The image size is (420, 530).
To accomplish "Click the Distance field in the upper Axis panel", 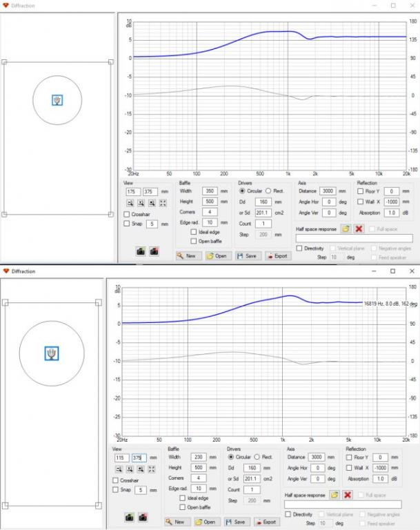I will [328, 191].
